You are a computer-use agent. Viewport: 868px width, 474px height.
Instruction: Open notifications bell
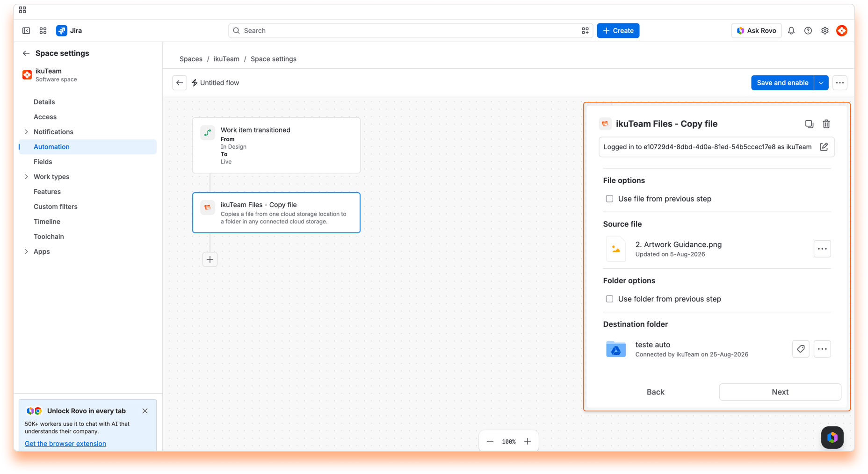click(791, 30)
